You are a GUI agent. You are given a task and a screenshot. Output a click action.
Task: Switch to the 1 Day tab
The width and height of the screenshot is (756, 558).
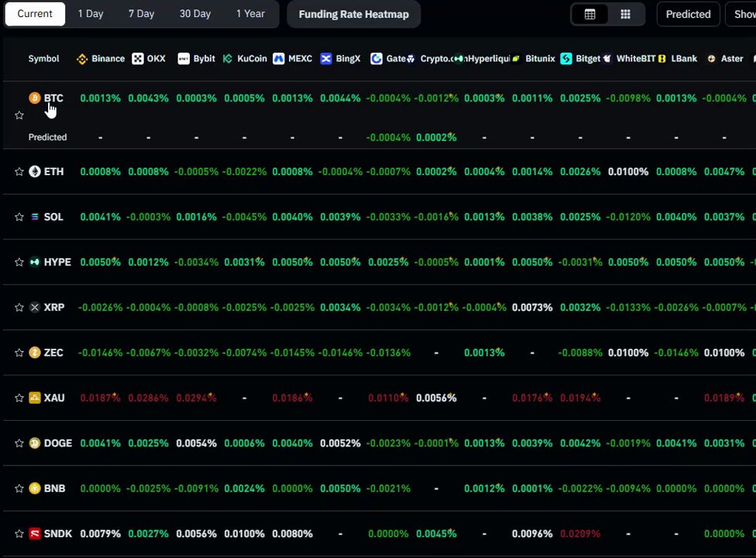point(91,14)
